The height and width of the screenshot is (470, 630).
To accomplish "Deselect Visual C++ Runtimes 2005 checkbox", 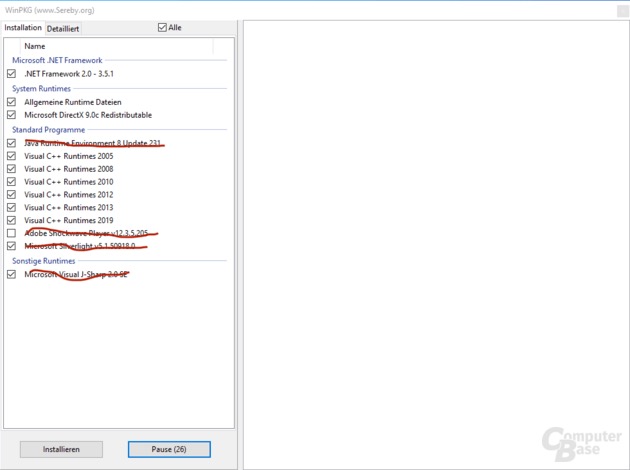I will coord(12,156).
